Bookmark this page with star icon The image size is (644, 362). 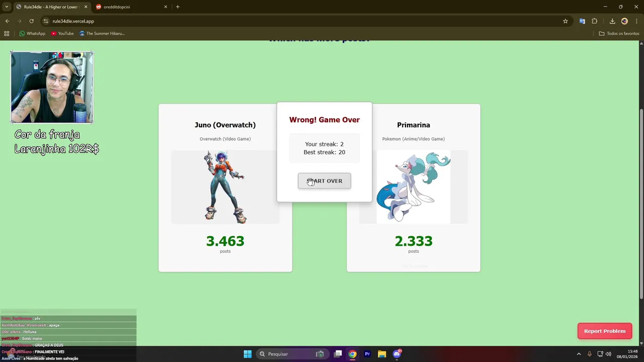[566, 21]
